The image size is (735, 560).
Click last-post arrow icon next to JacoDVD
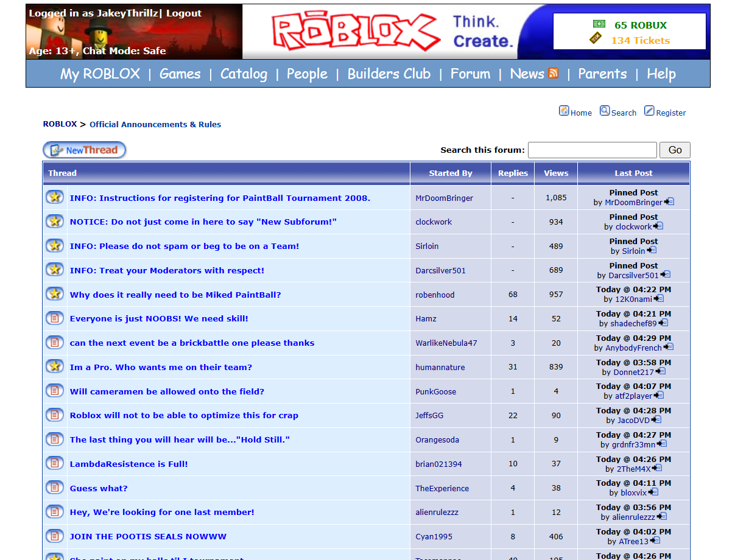(x=656, y=420)
